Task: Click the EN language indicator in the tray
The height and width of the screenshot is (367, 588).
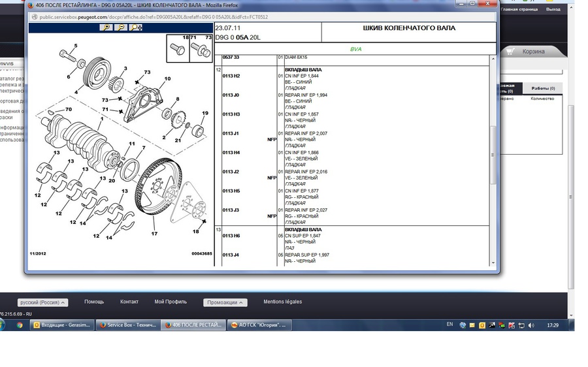Action: (449, 325)
